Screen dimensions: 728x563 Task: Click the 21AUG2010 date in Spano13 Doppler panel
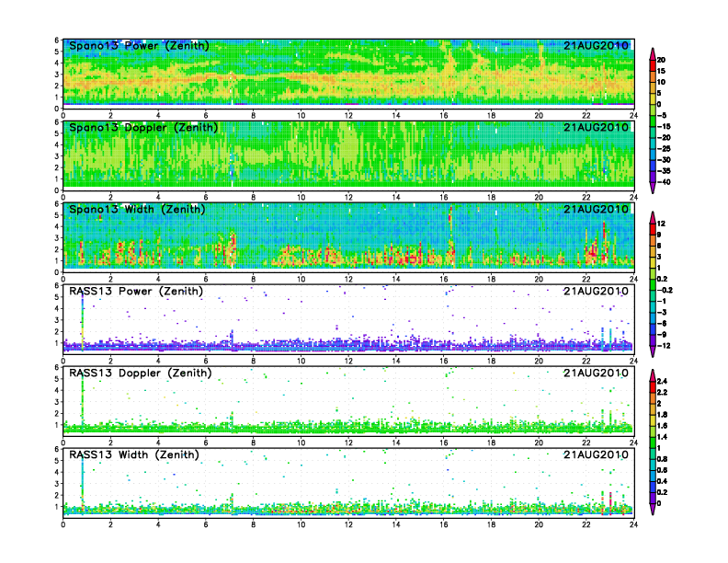pyautogui.click(x=596, y=127)
